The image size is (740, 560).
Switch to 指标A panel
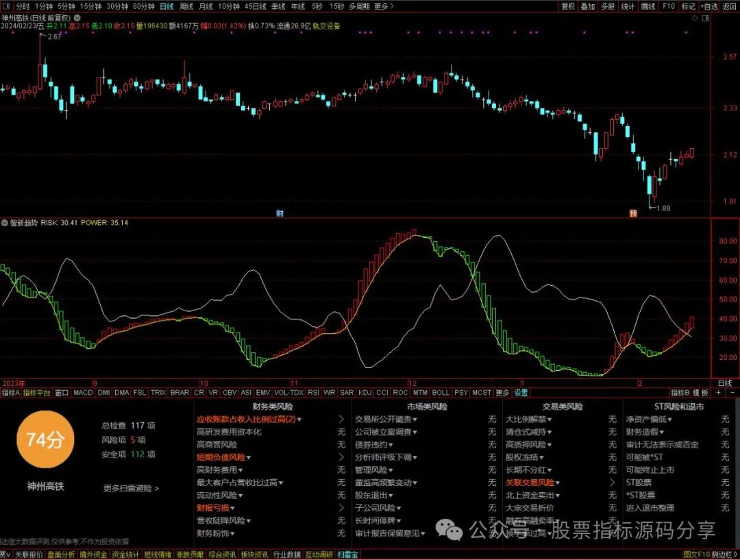tap(10, 392)
